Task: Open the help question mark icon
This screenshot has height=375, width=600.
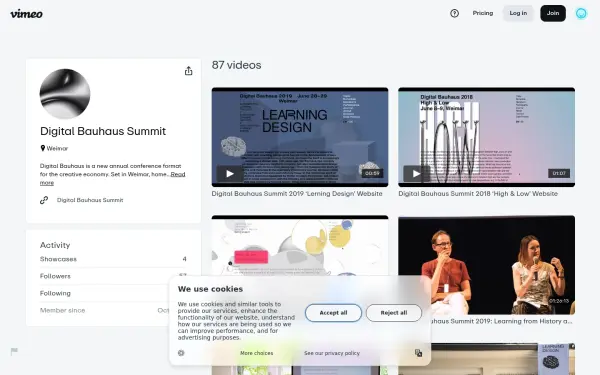Action: (x=454, y=13)
